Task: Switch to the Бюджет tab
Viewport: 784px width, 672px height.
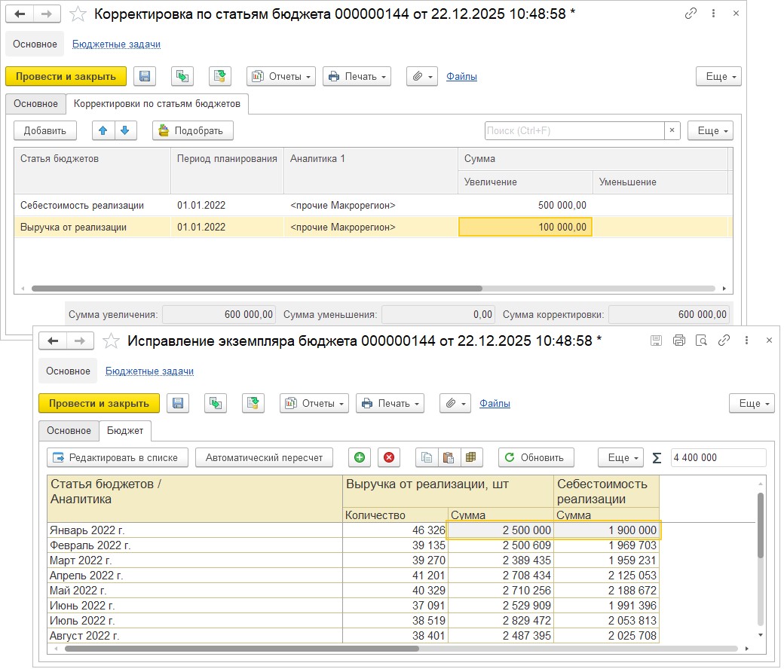Action: click(126, 430)
